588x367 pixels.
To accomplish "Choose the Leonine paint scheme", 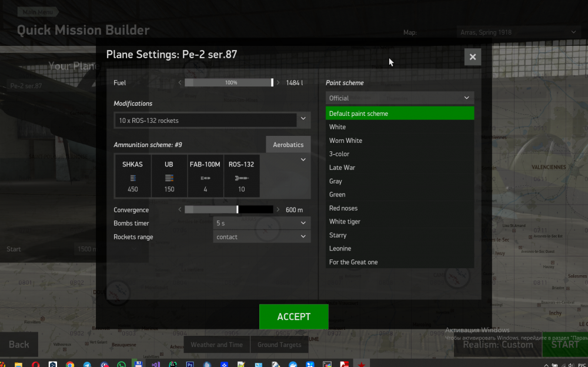I will (400, 248).
